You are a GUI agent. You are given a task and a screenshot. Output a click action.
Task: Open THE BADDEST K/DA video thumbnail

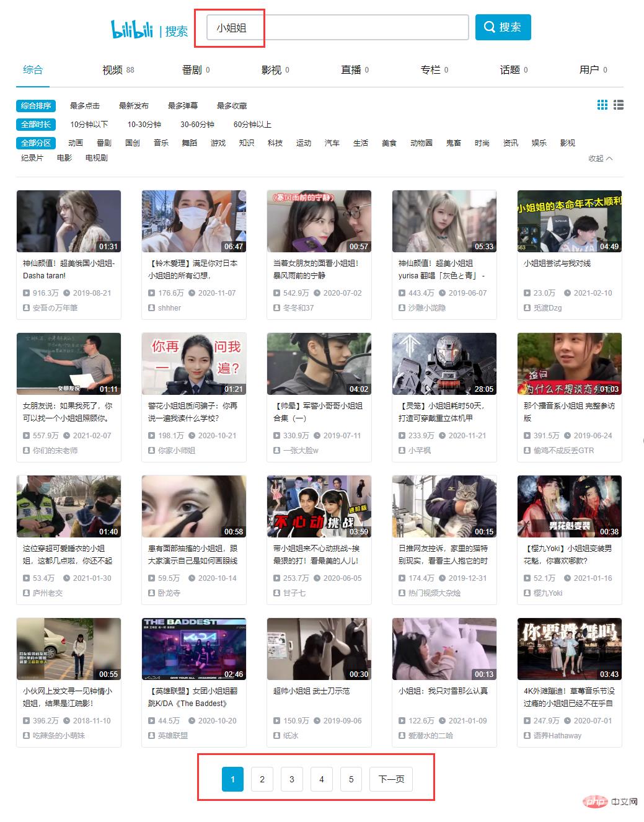click(x=194, y=649)
